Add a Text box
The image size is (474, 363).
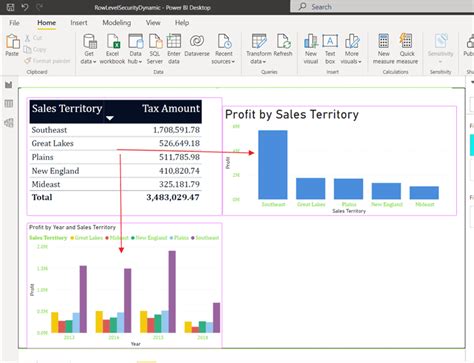(330, 49)
